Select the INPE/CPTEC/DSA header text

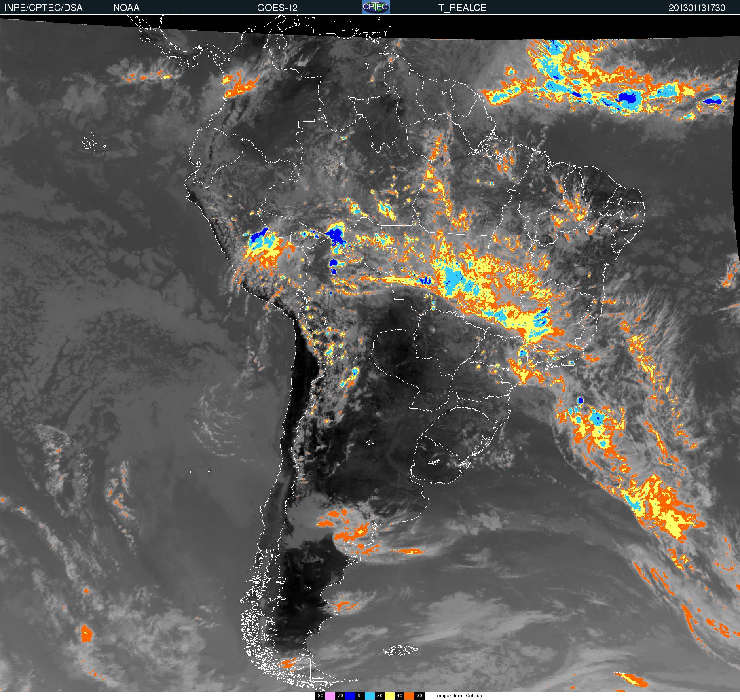(44, 8)
